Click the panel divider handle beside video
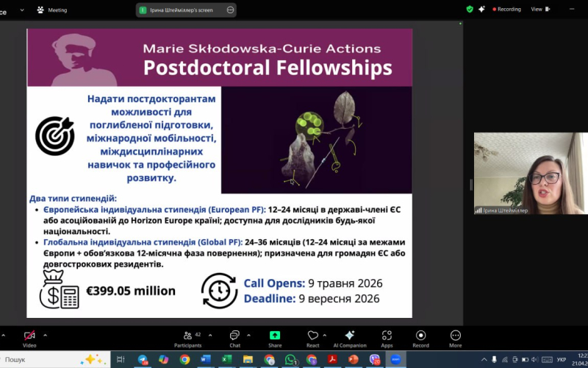This screenshot has height=368, width=588. click(x=471, y=185)
